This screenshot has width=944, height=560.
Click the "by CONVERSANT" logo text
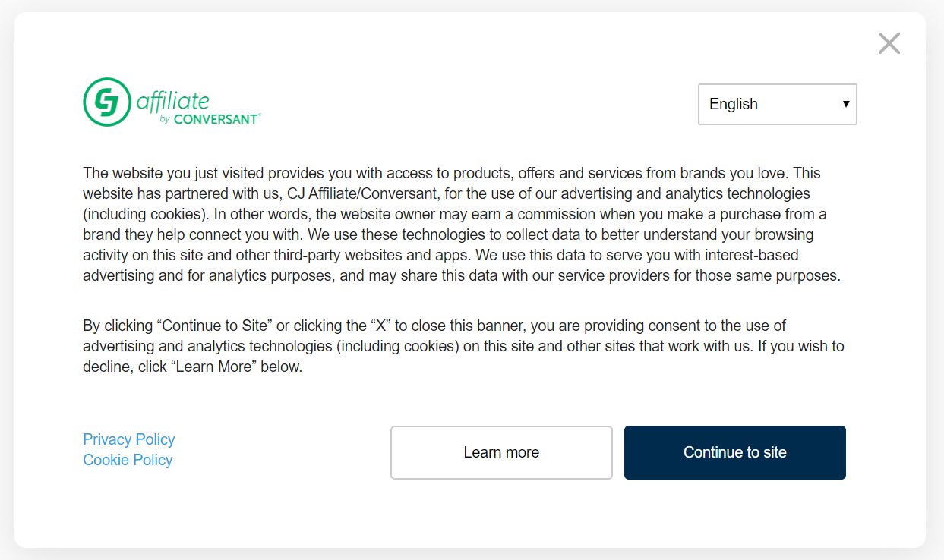point(210,119)
